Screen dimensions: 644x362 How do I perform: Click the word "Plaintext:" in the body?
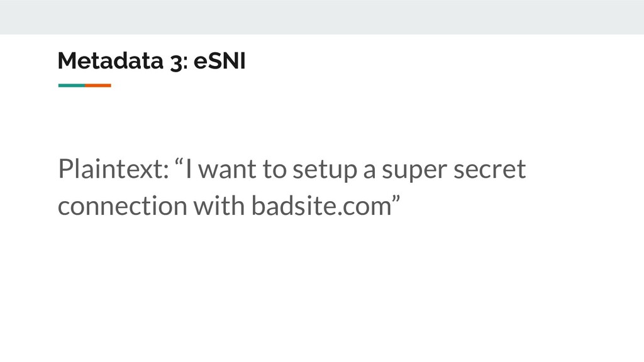(113, 169)
